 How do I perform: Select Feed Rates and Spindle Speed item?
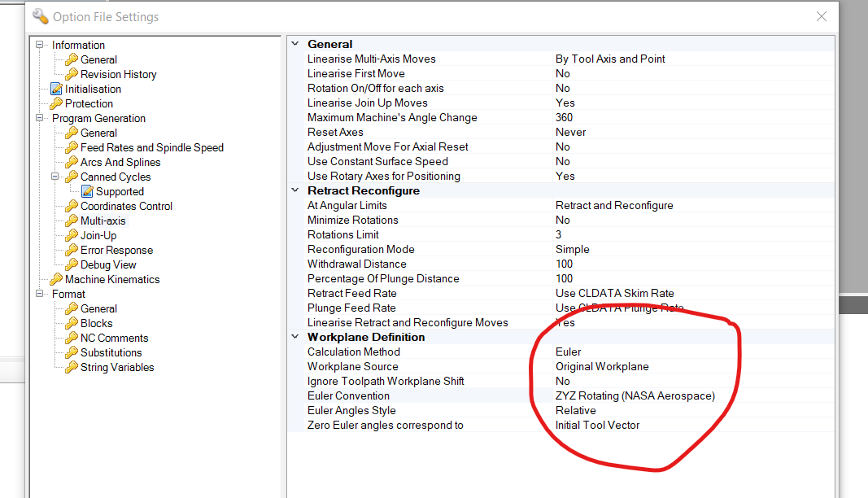click(x=151, y=147)
